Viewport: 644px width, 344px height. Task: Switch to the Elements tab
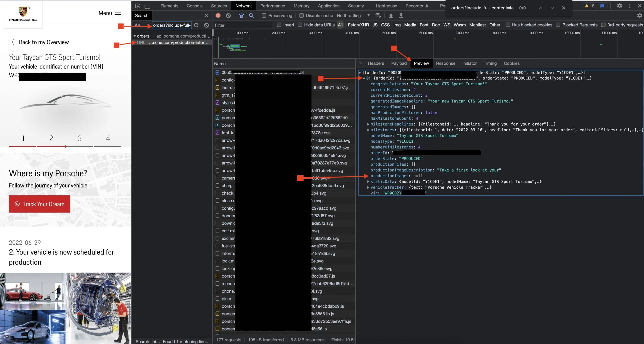pyautogui.click(x=169, y=6)
